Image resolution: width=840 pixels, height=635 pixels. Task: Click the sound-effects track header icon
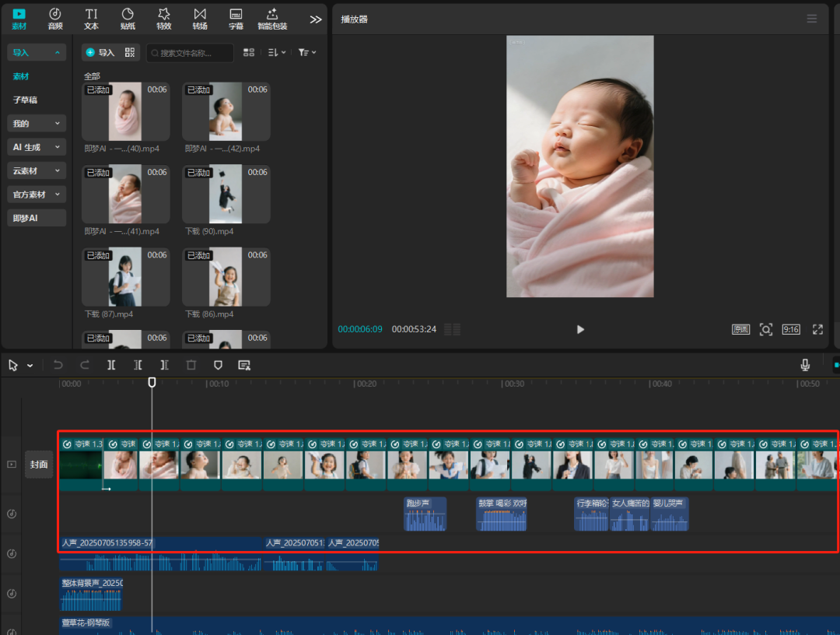(x=12, y=514)
